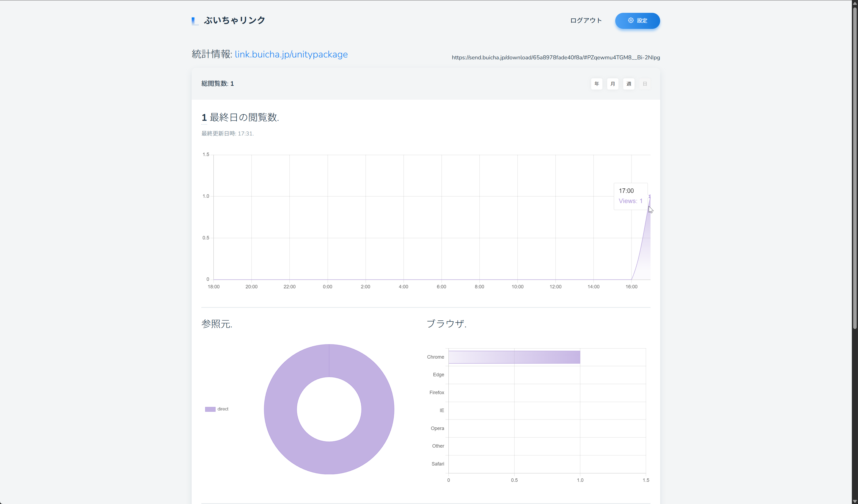Click the Edge label in the browser chart

point(438,375)
